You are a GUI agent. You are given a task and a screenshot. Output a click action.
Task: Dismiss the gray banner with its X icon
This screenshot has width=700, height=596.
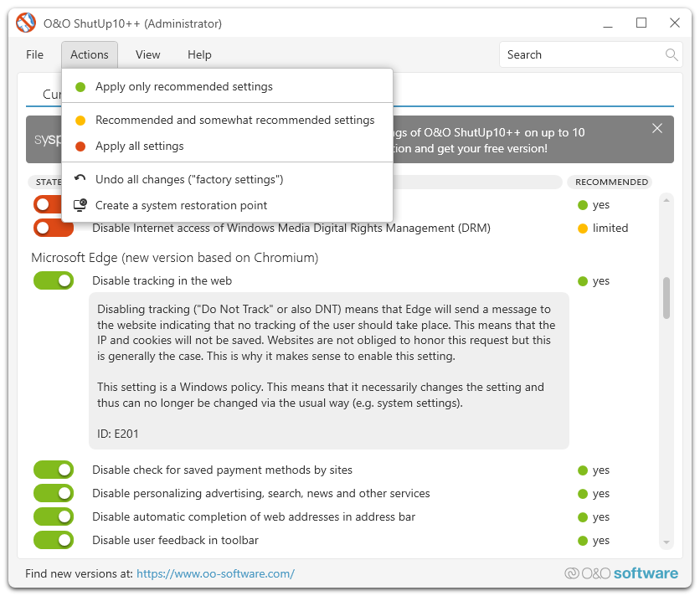pyautogui.click(x=657, y=128)
